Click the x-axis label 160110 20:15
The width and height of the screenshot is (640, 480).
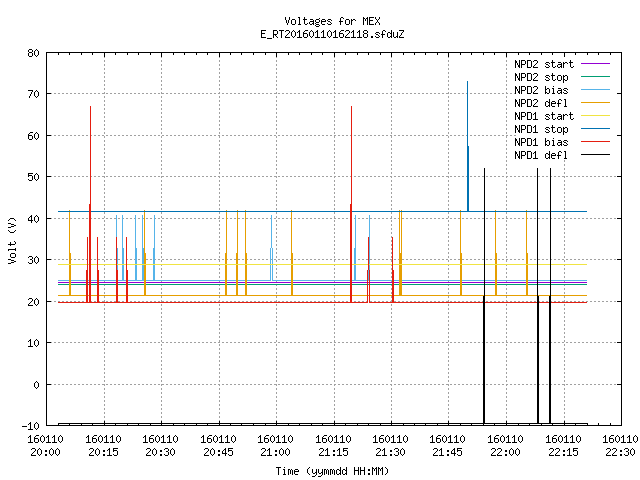103,446
